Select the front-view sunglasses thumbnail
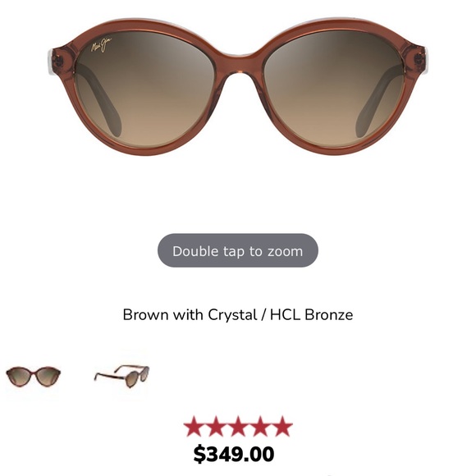 point(33,376)
